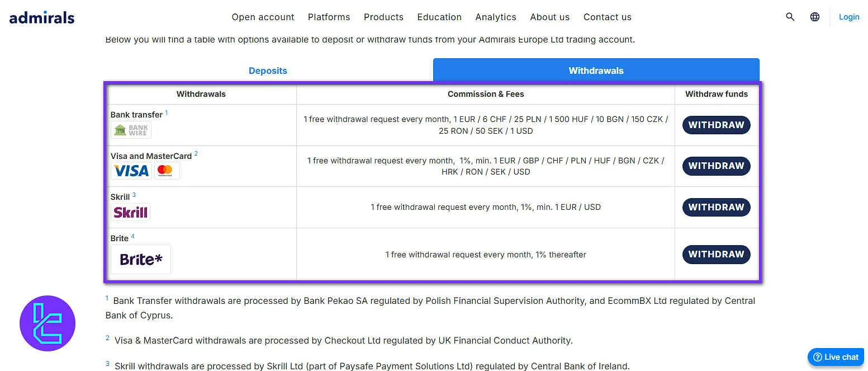Click the VISA card logo
The height and width of the screenshot is (371, 868).
pos(131,171)
